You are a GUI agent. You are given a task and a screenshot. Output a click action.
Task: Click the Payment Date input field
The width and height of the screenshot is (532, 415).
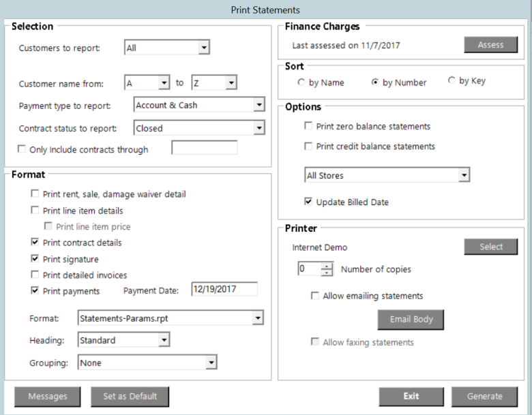(x=224, y=290)
